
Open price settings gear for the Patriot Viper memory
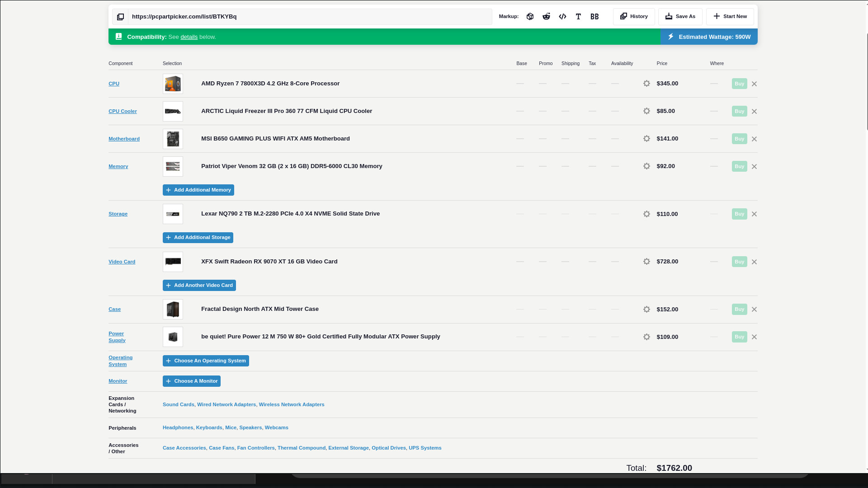[646, 166]
